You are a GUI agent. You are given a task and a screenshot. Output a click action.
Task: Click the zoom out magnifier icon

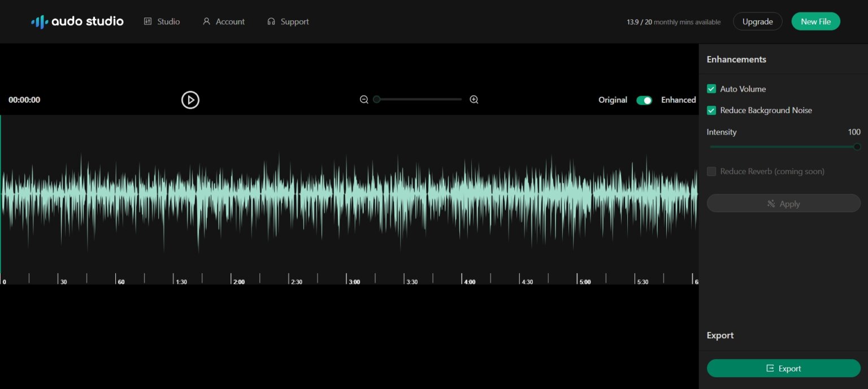coord(364,100)
